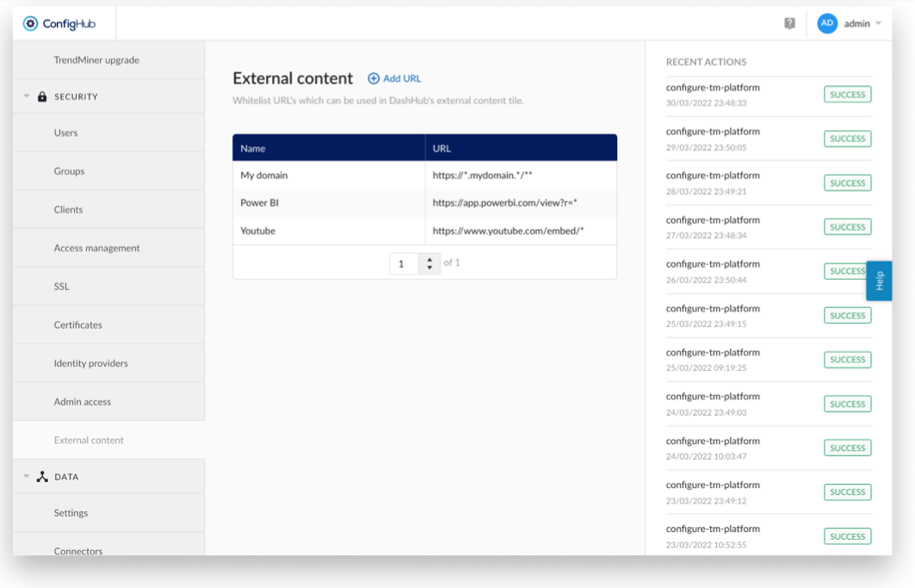This screenshot has width=915, height=588.
Task: Open the Users menu item
Action: [x=65, y=133]
